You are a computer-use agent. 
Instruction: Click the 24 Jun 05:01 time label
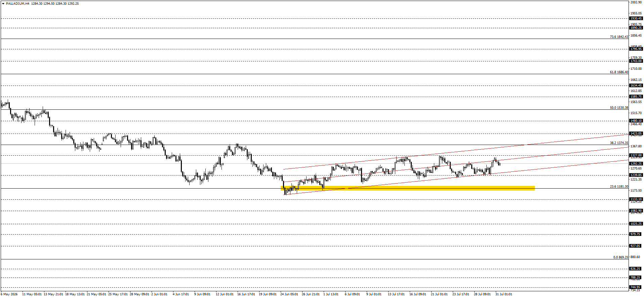289,294
